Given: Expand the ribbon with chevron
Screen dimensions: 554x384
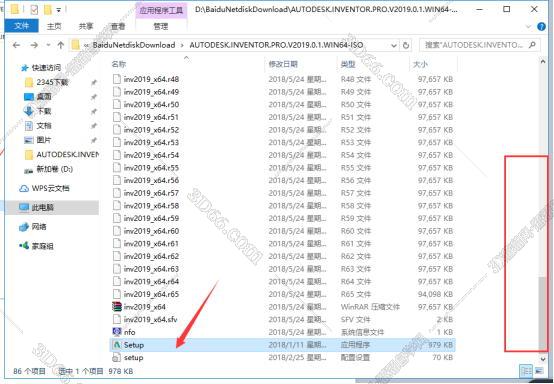Looking at the screenshot, I should [529, 26].
